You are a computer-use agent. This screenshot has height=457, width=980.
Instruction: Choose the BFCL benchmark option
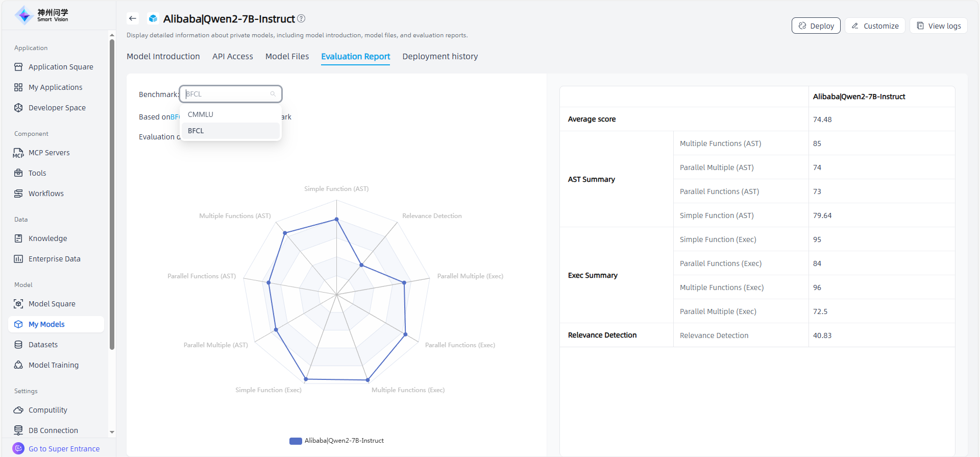(196, 131)
